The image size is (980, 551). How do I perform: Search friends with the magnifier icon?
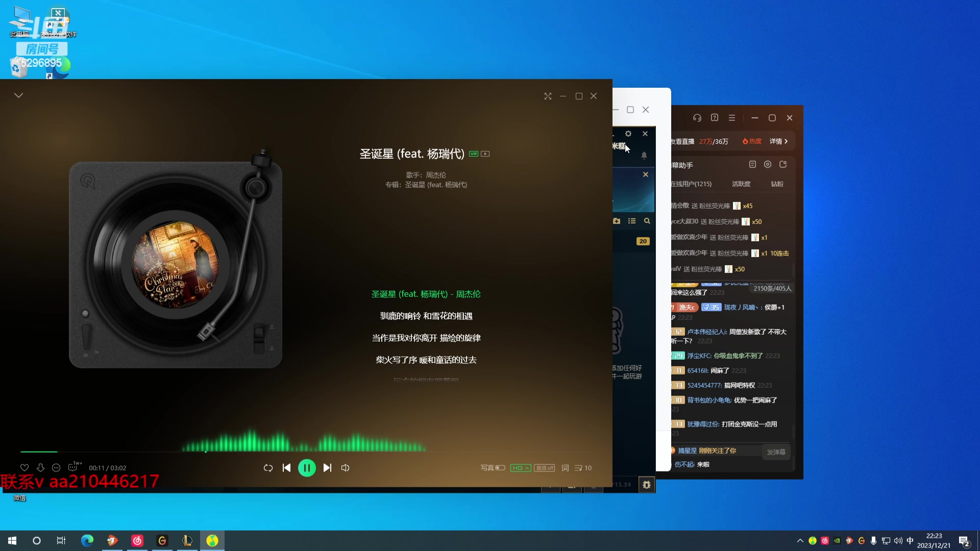[x=647, y=221]
